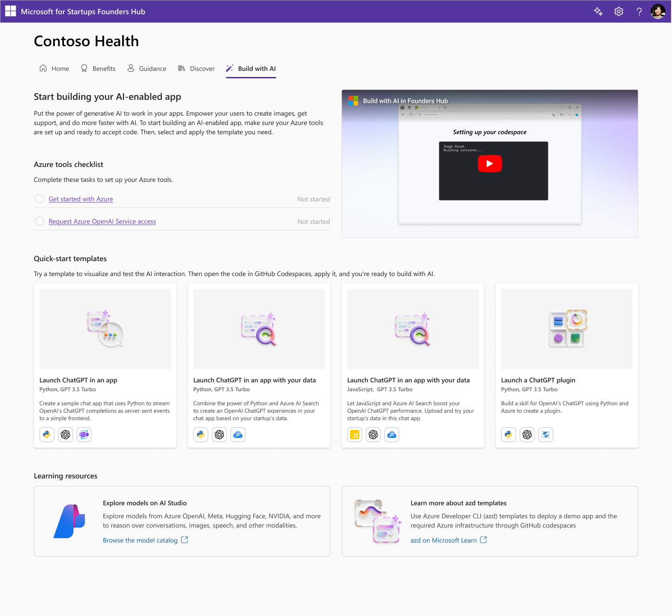Click Microsoft for Startups Founders Hub title
Viewport: 672px width, 616px height.
(83, 12)
